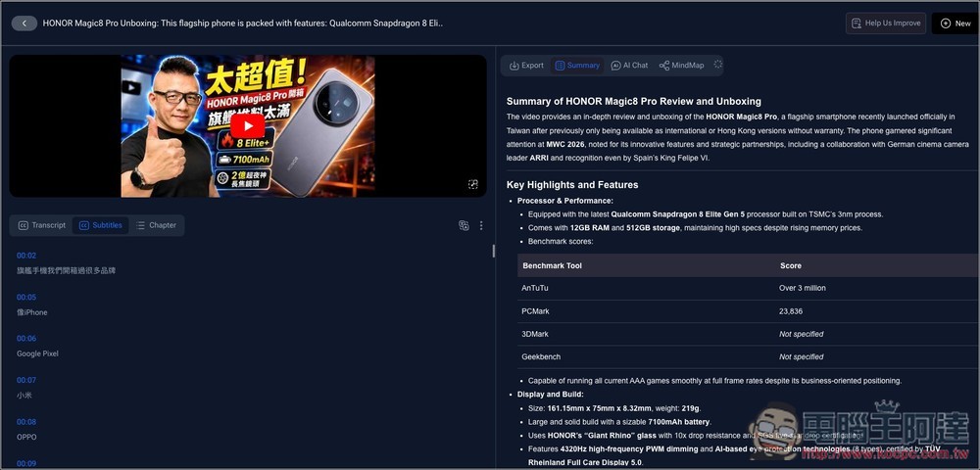Select the Subtitles tab

point(101,225)
